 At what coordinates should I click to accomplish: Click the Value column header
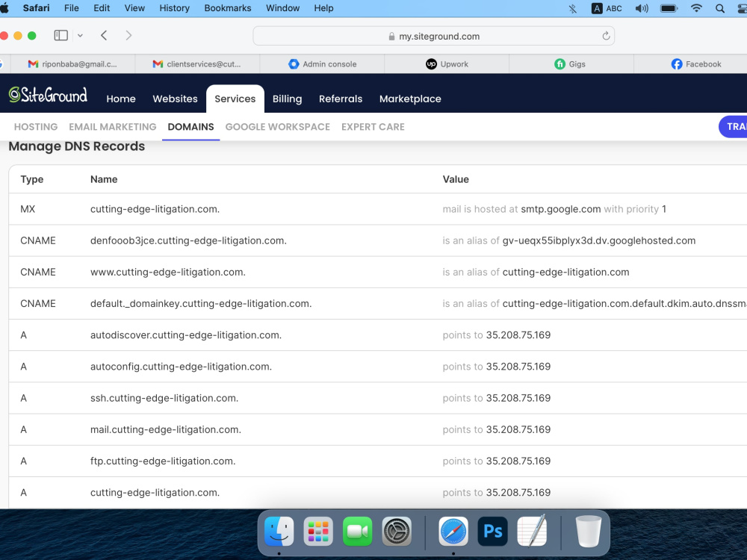tap(456, 179)
